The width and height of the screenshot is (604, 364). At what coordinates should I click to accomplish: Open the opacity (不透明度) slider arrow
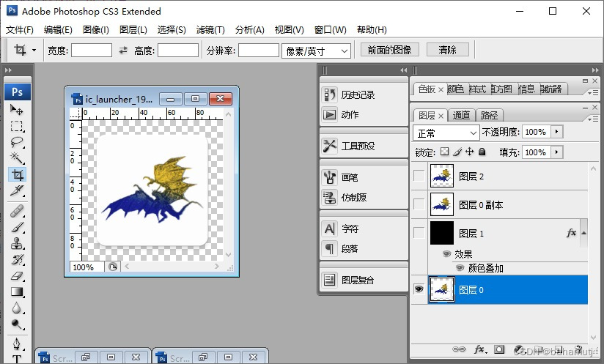click(556, 132)
